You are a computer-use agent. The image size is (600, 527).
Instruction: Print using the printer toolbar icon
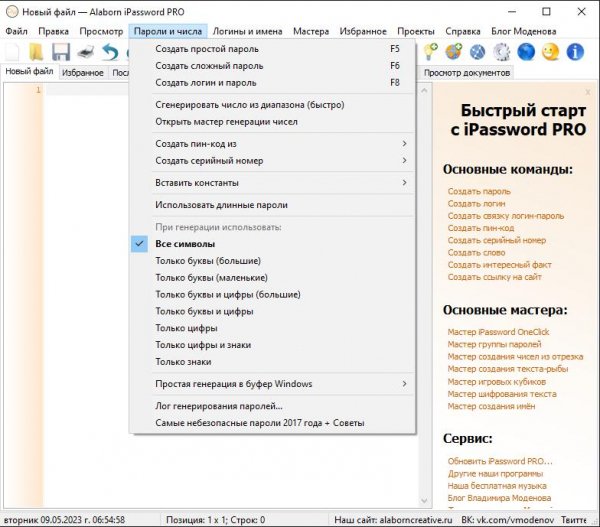pyautogui.click(x=86, y=52)
